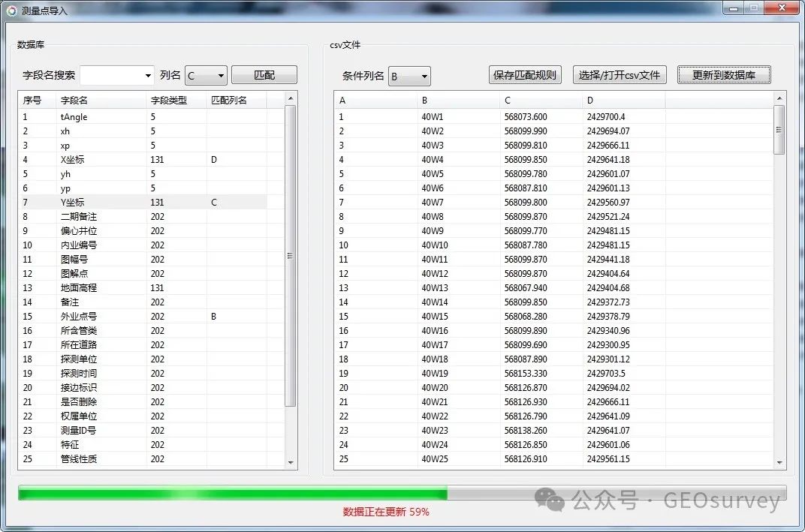Click matched column D for X坐标
The height and width of the screenshot is (532, 805).
point(214,160)
